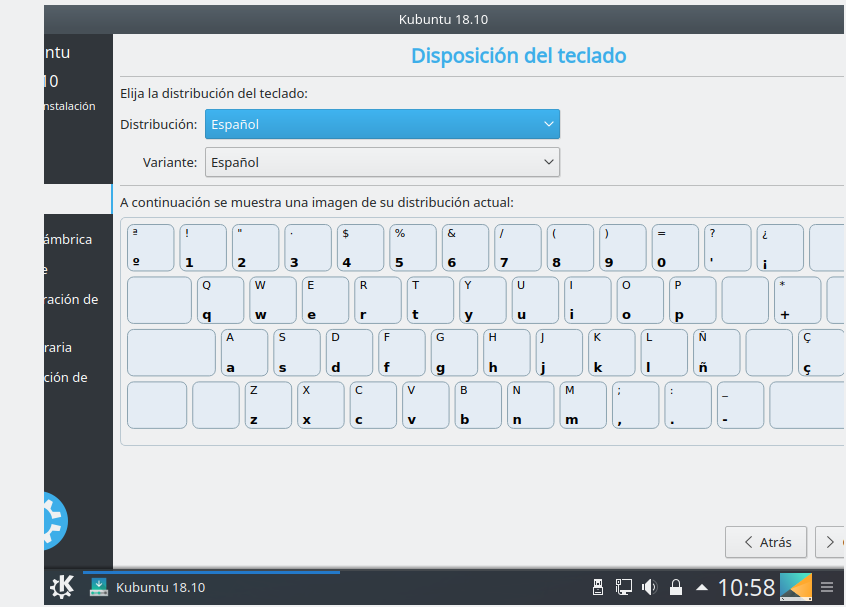Click the X key in layout preview
The image size is (846, 607).
coord(320,405)
